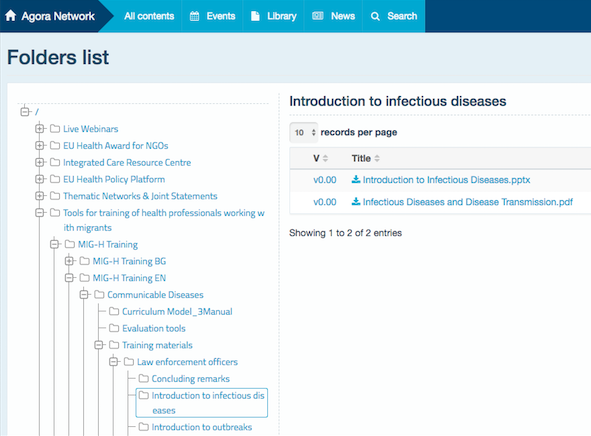Click the folder icon next to Evaluation tools
This screenshot has height=436, width=591.
(x=114, y=328)
